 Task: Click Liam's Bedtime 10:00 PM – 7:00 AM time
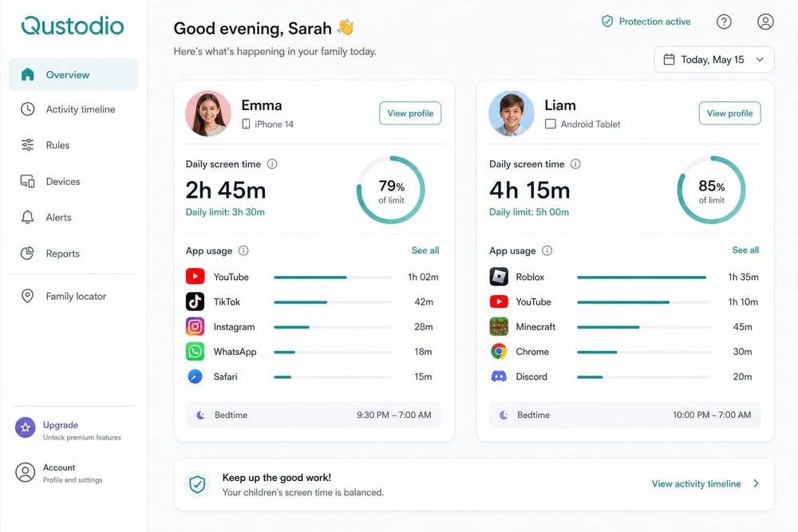pos(712,415)
